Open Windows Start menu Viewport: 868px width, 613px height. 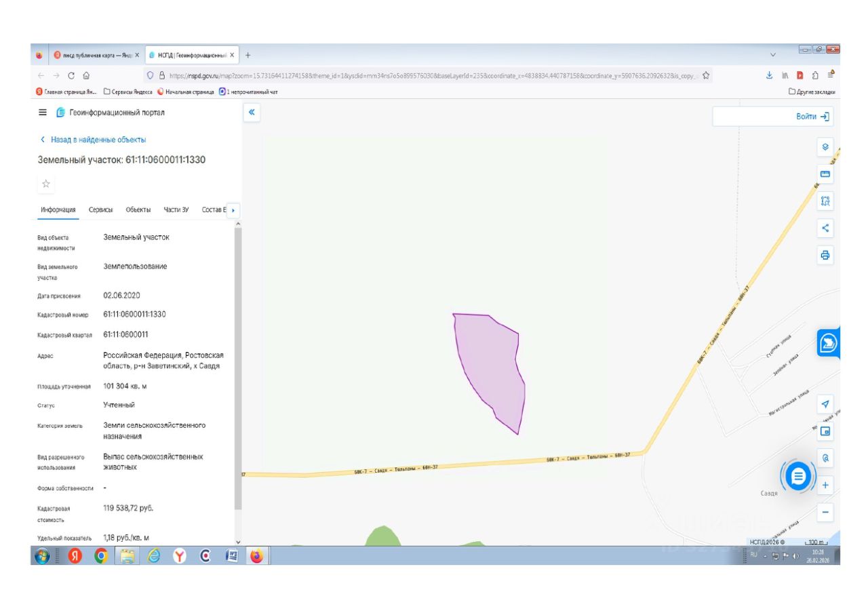(x=42, y=556)
